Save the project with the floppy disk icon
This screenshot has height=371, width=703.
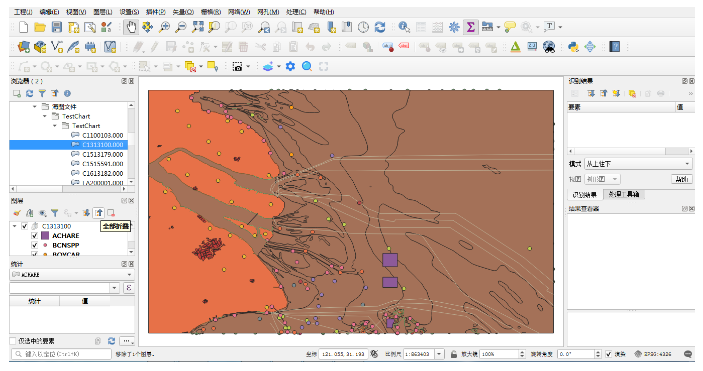pos(57,27)
